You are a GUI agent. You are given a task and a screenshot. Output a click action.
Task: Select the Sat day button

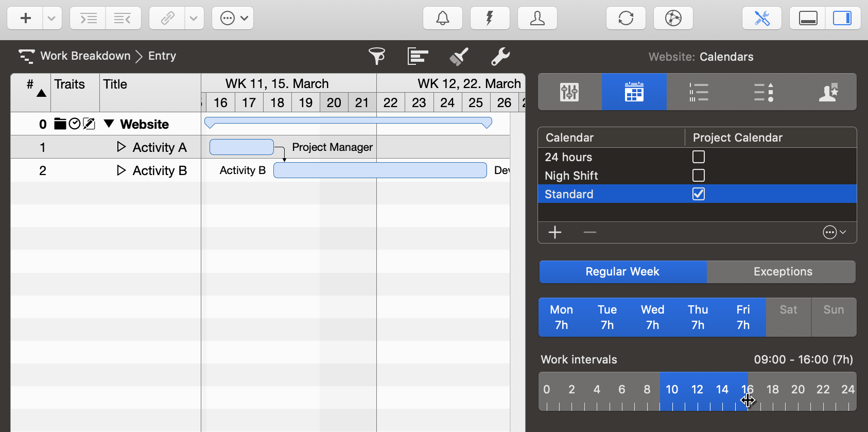click(x=788, y=317)
